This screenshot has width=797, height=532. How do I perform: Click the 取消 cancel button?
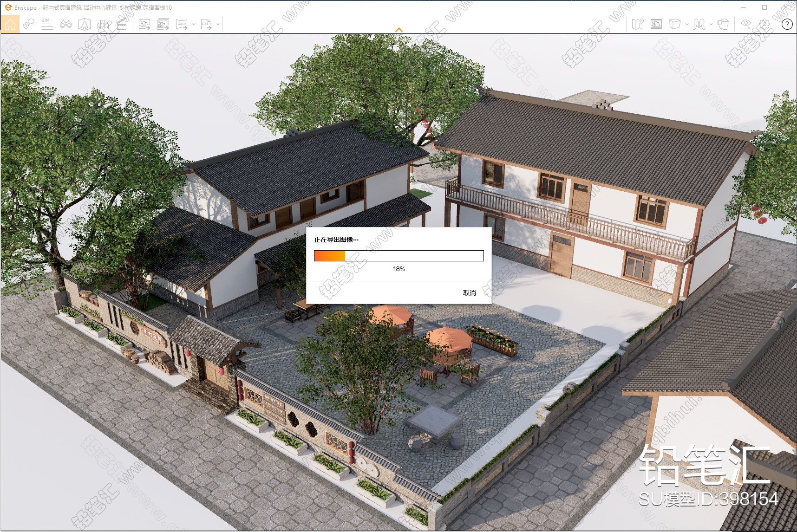[470, 293]
